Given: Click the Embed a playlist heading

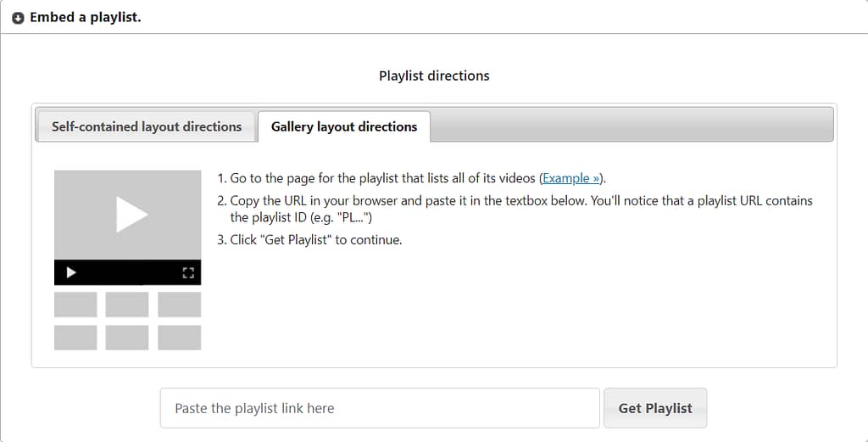Looking at the screenshot, I should [86, 17].
